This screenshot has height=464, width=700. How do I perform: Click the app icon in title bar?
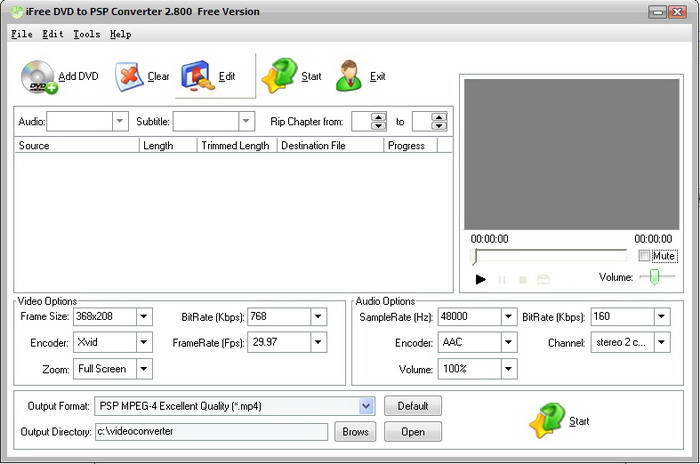click(x=17, y=12)
